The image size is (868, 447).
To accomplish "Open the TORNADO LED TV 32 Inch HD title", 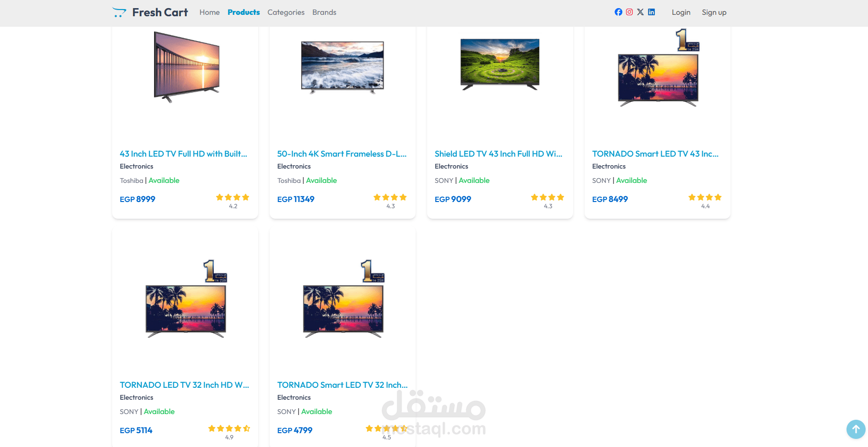I will pos(184,385).
